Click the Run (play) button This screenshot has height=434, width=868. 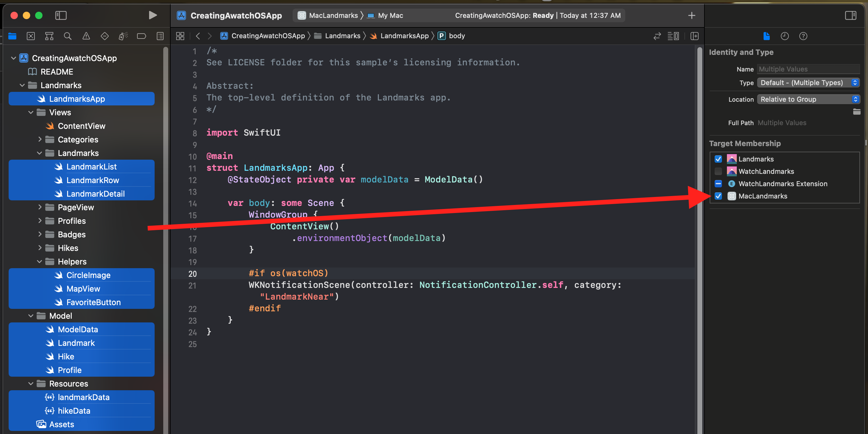pyautogui.click(x=153, y=15)
